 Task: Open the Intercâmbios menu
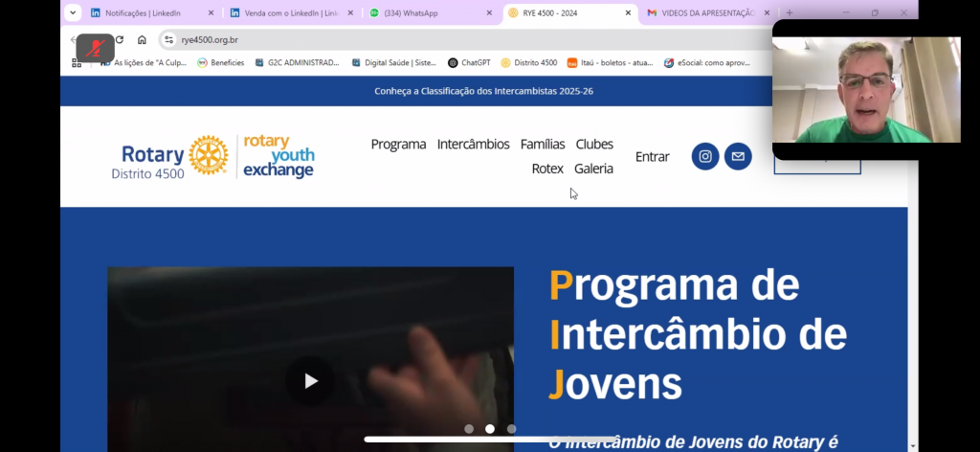coord(473,145)
